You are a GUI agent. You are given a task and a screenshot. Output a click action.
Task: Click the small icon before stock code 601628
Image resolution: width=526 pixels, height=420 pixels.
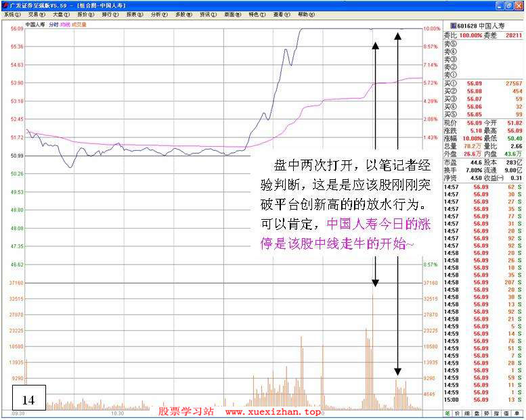[x=453, y=26]
